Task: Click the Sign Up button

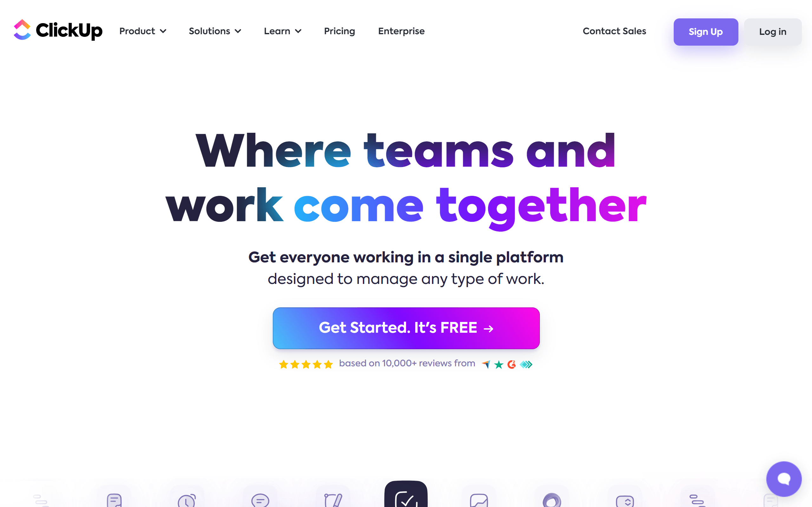Action: click(706, 32)
